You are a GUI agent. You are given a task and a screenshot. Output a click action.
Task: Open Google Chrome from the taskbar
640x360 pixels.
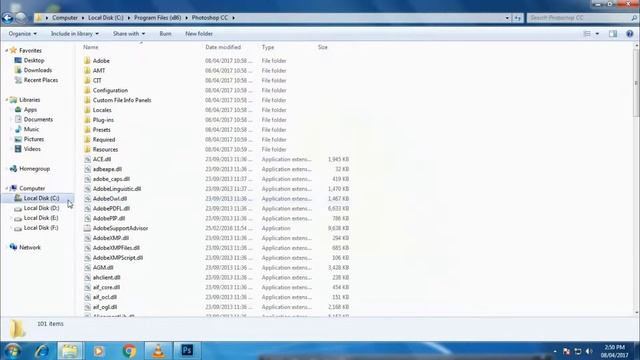point(129,351)
